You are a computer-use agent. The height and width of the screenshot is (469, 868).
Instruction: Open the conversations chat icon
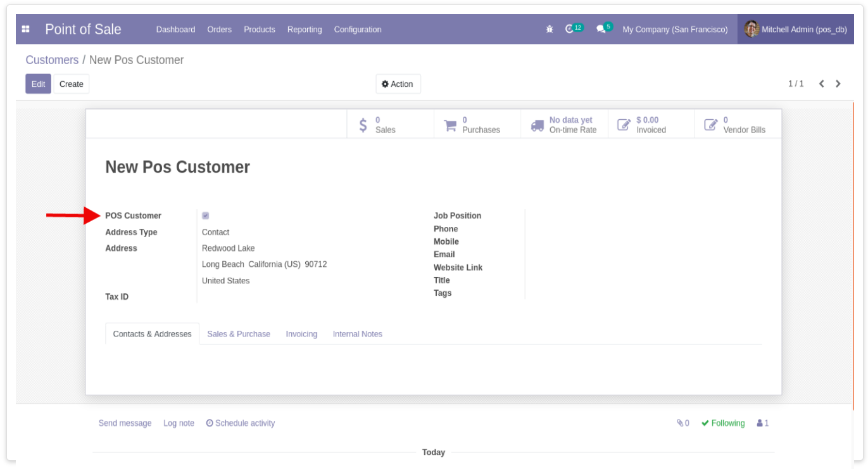(x=601, y=29)
